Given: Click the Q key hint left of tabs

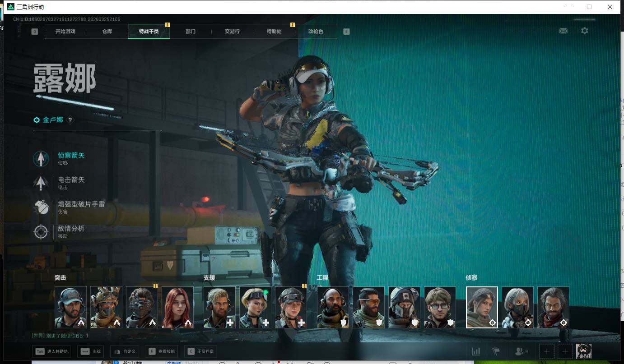Looking at the screenshot, I should pos(35,32).
